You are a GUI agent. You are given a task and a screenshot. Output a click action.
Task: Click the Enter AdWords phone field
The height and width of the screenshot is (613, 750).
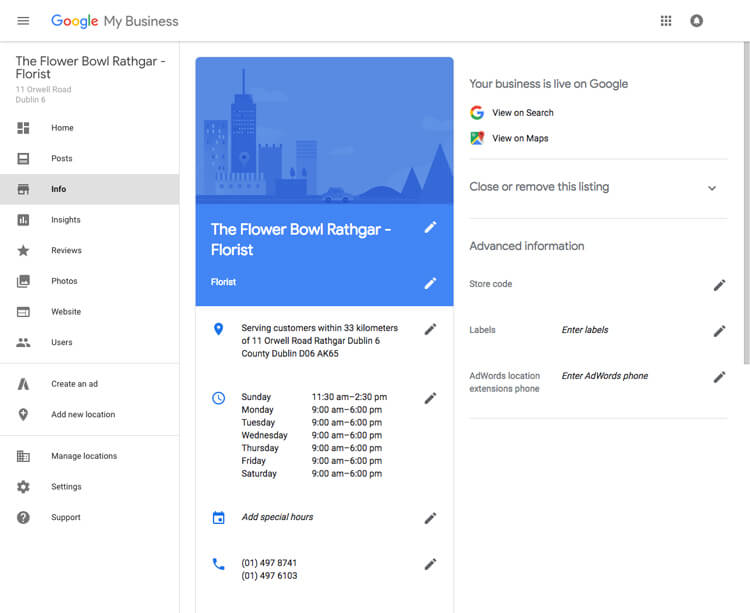(x=605, y=376)
